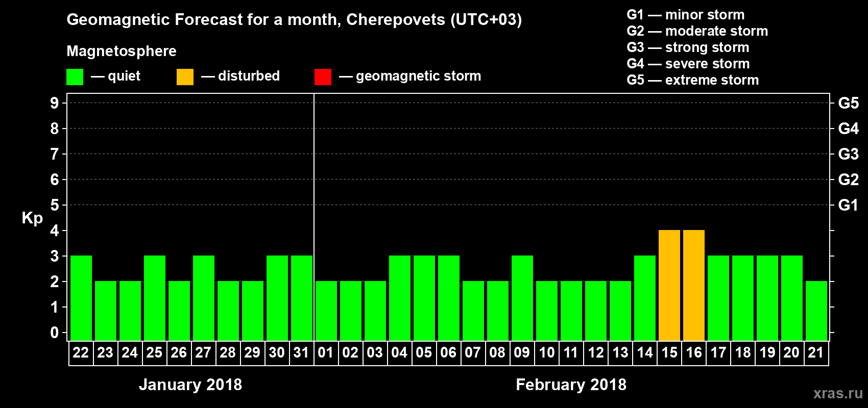The width and height of the screenshot is (868, 408).
Task: Select the orange bar for February 15
Action: pyautogui.click(x=669, y=285)
